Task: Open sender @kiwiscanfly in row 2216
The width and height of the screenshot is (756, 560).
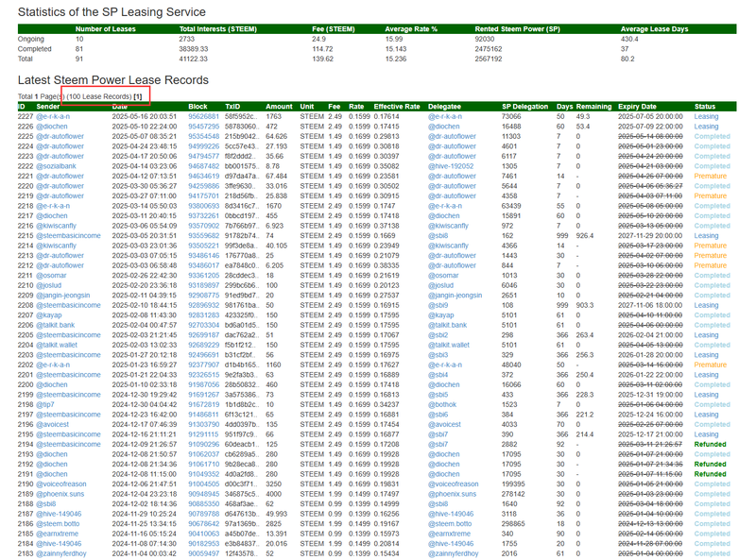Action: 56,226
